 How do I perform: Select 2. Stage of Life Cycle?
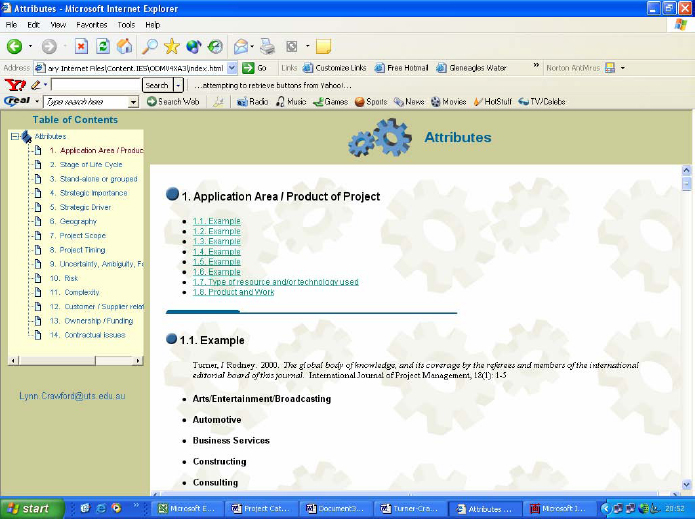pyautogui.click(x=86, y=164)
